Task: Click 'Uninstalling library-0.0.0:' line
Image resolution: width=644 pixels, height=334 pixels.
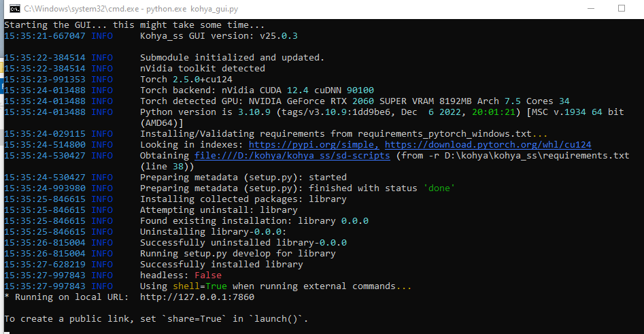Action: (x=213, y=232)
